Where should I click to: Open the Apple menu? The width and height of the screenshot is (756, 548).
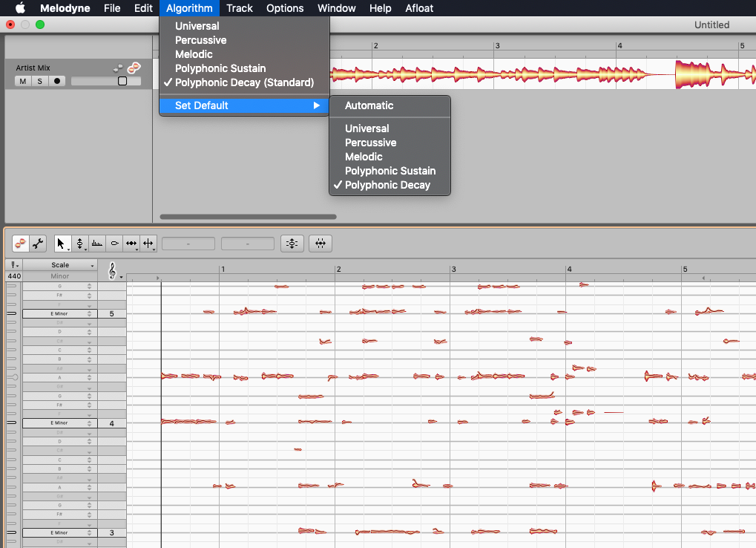[x=20, y=8]
